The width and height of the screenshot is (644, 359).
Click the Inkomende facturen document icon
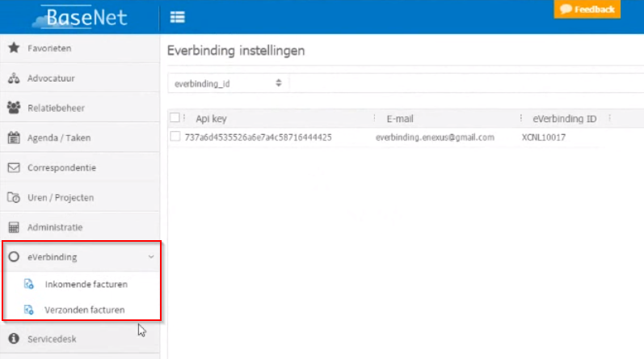click(29, 284)
